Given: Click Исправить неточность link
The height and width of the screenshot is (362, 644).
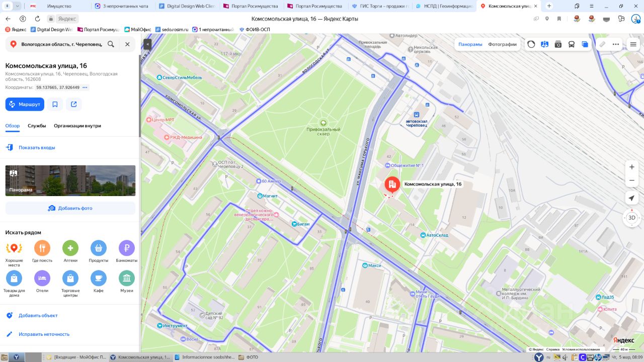Looking at the screenshot, I should click(x=44, y=334).
